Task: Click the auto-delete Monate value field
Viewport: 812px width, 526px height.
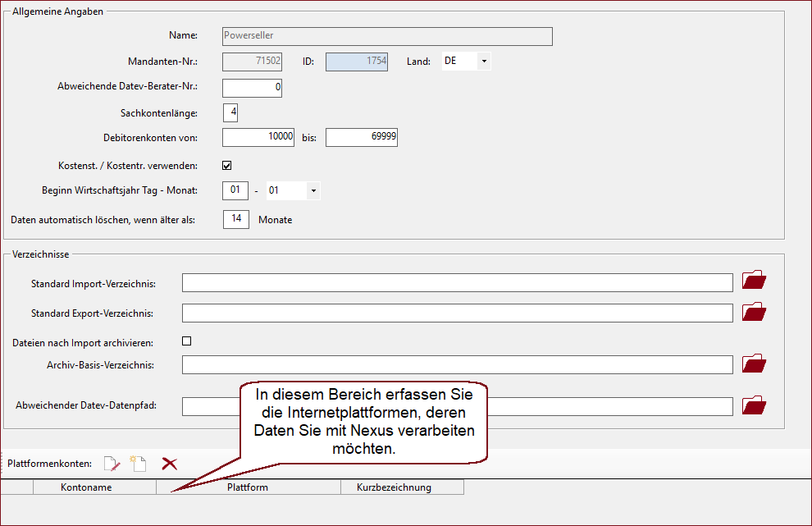Action: pos(235,220)
